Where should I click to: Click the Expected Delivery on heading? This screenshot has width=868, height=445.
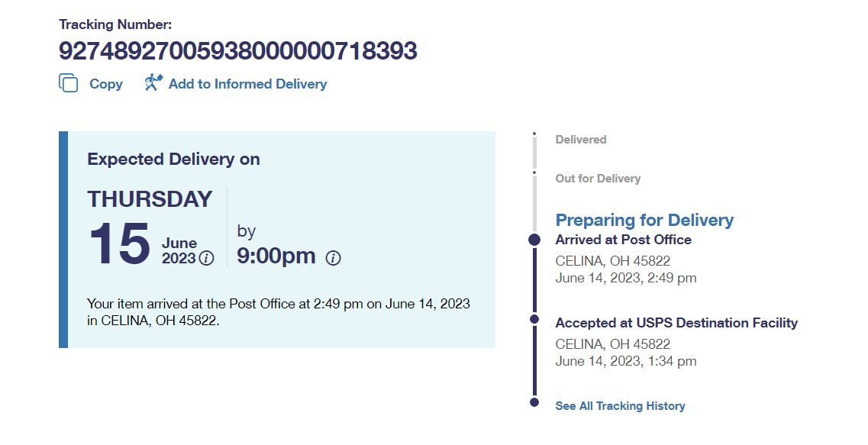click(173, 159)
